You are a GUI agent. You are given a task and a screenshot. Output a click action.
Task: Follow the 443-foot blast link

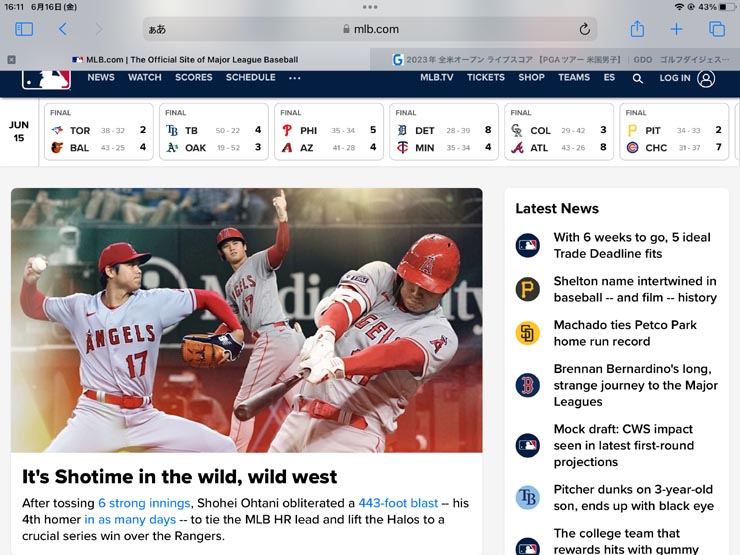pyautogui.click(x=398, y=503)
